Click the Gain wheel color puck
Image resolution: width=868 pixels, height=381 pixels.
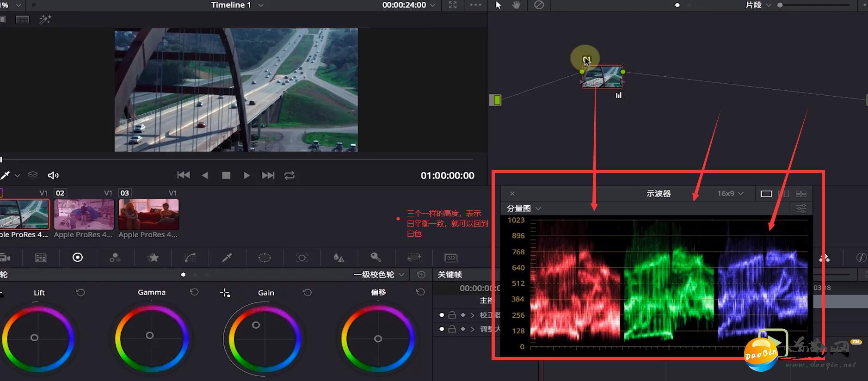(256, 325)
